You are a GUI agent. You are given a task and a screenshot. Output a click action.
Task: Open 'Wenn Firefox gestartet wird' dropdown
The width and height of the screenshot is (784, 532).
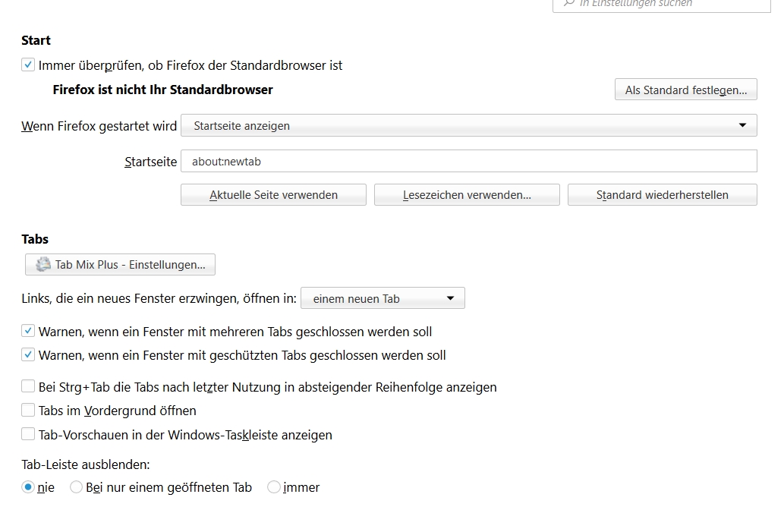tap(468, 125)
